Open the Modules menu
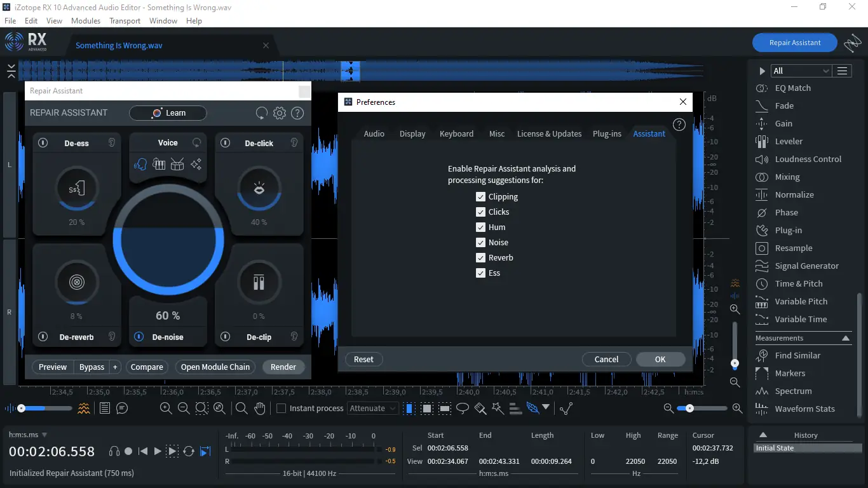Viewport: 868px width, 488px height. pos(86,20)
